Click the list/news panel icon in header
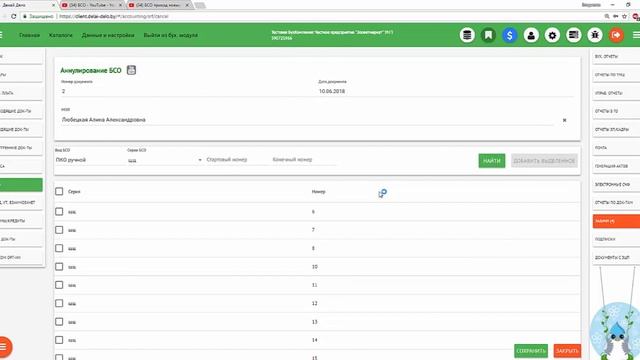The width and height of the screenshot is (640, 360). 573,35
